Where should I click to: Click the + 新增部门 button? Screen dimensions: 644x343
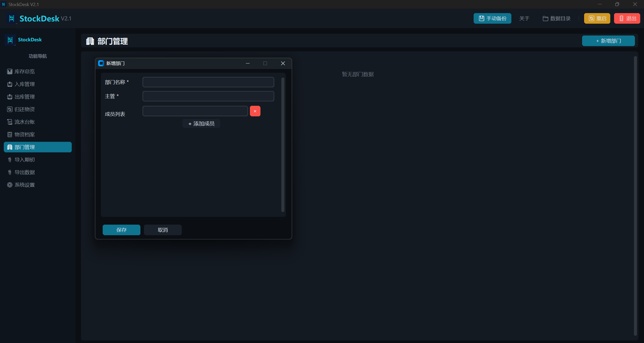coord(608,41)
